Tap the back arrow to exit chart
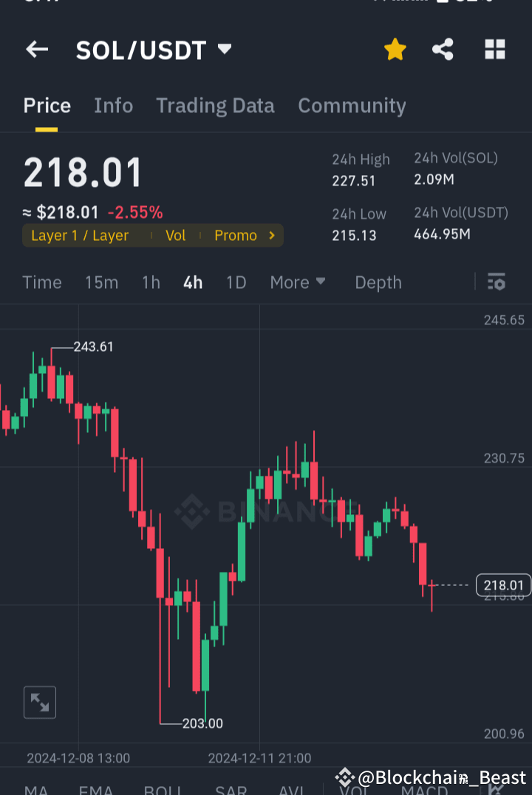 pos(37,50)
